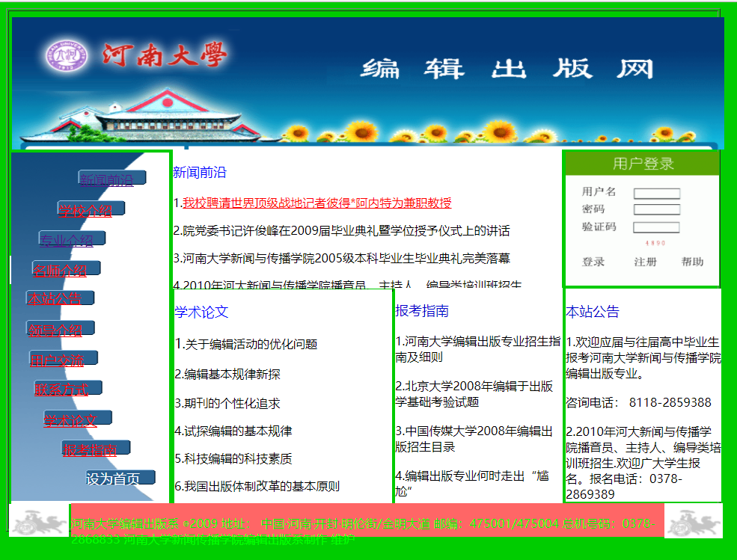Click 本站公告 in the sidebar navigation

(55, 299)
